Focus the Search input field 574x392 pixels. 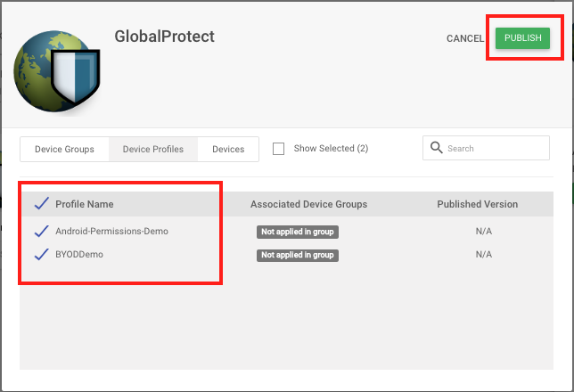click(x=486, y=148)
